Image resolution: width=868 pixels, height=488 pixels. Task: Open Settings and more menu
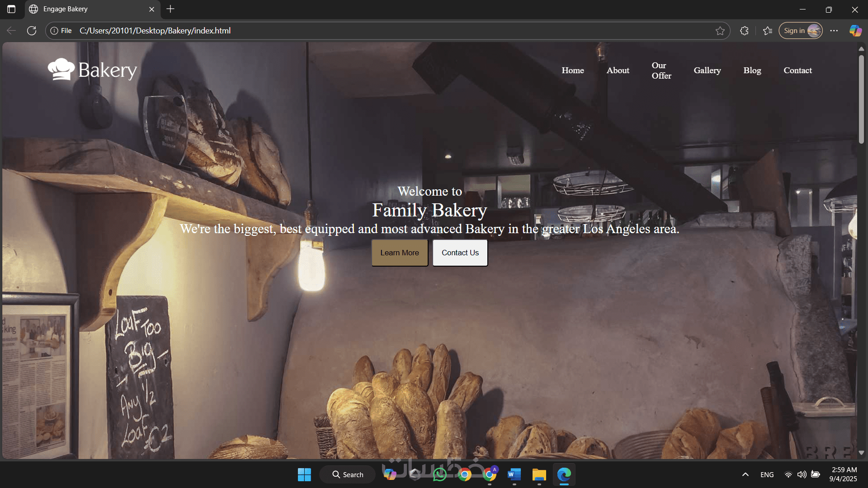pyautogui.click(x=834, y=31)
